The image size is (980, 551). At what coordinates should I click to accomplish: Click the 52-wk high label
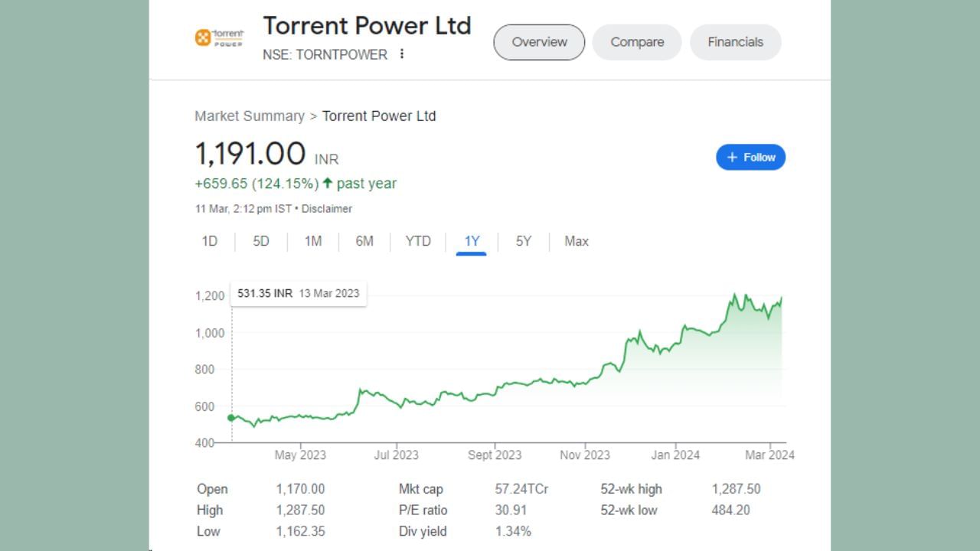coord(632,489)
